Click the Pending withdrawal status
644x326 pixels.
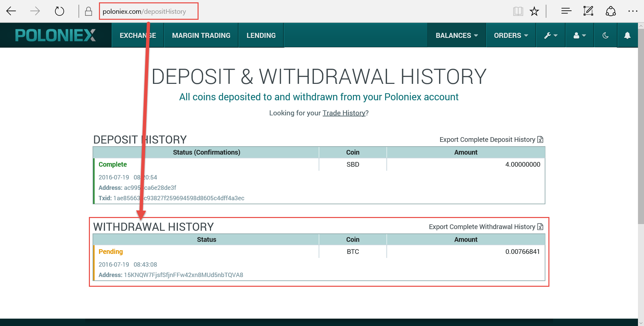111,252
